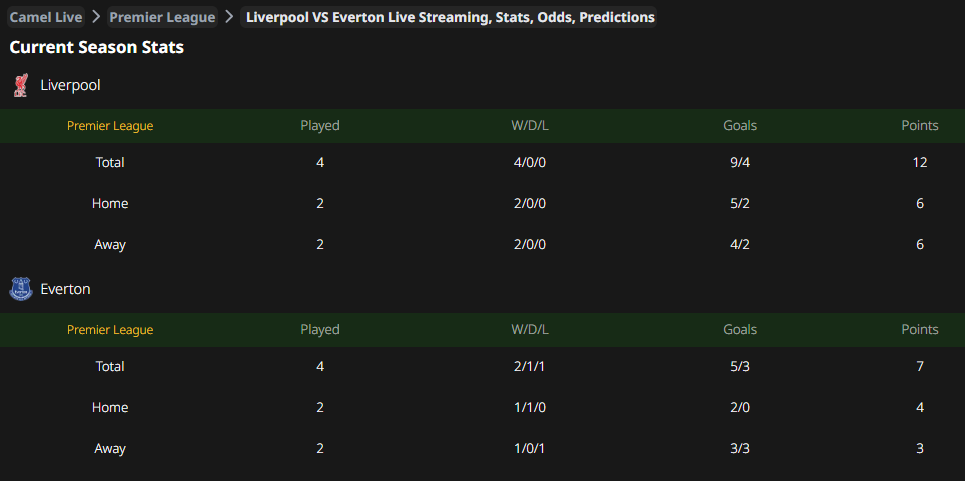The height and width of the screenshot is (481, 965).
Task: Select Liverpool's Home row label
Action: (x=110, y=204)
